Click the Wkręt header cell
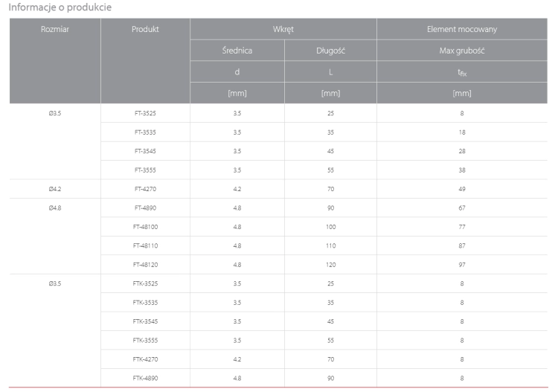This screenshot has height=392, width=558. 283,29
